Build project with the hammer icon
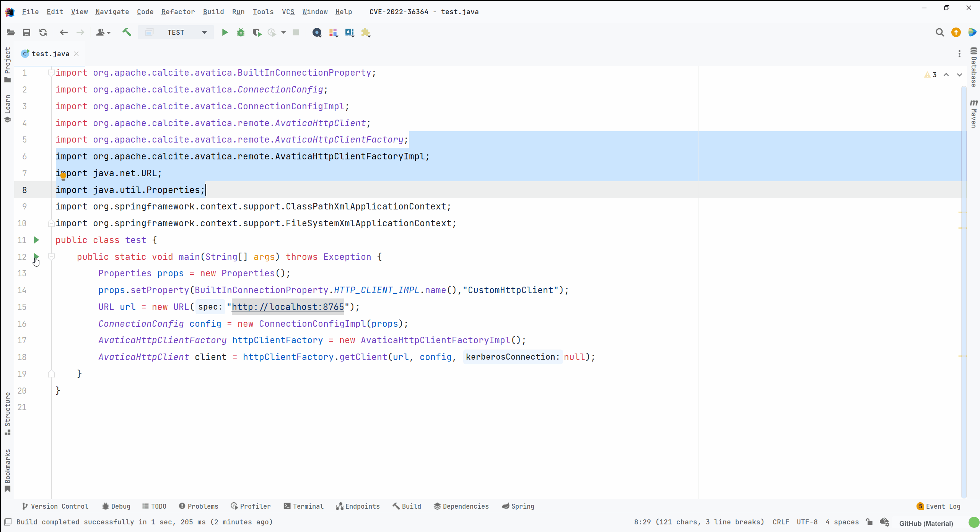Viewport: 980px width, 532px height. tap(127, 32)
